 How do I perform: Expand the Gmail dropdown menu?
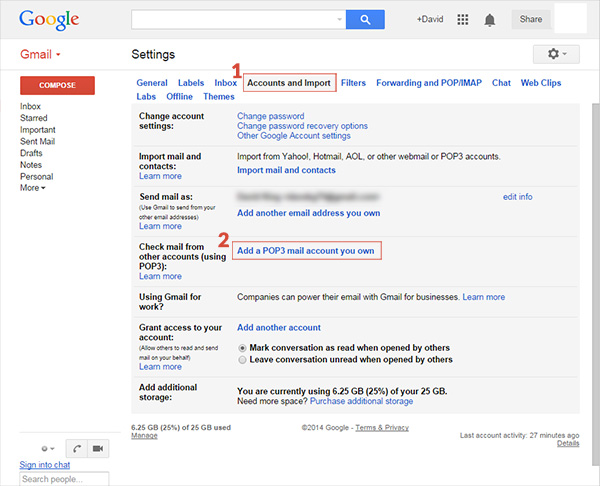pos(41,54)
